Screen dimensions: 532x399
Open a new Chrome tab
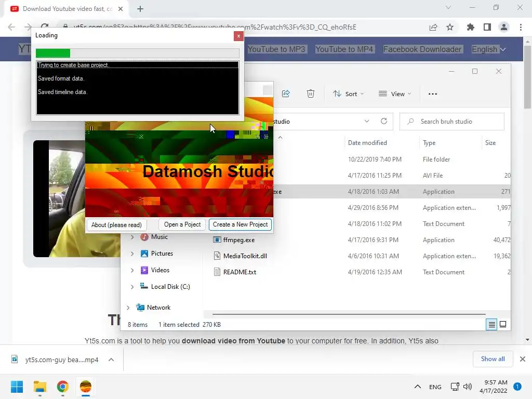140,9
